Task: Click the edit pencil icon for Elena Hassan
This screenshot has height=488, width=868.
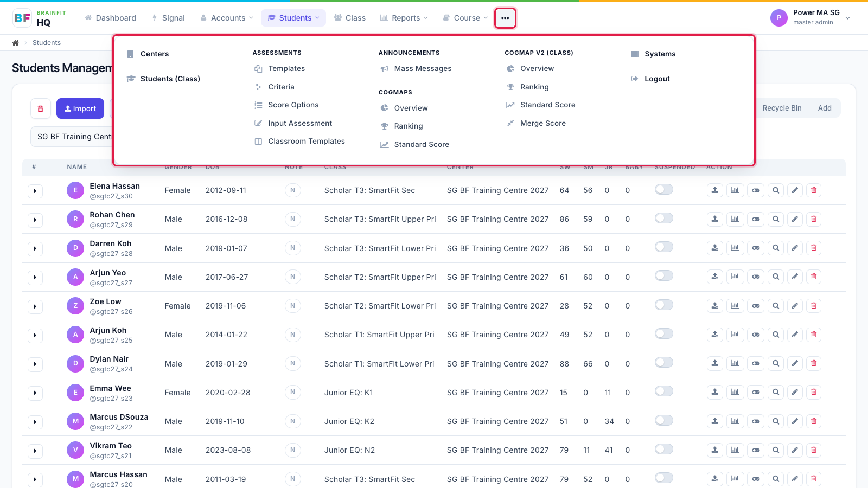Action: point(795,190)
